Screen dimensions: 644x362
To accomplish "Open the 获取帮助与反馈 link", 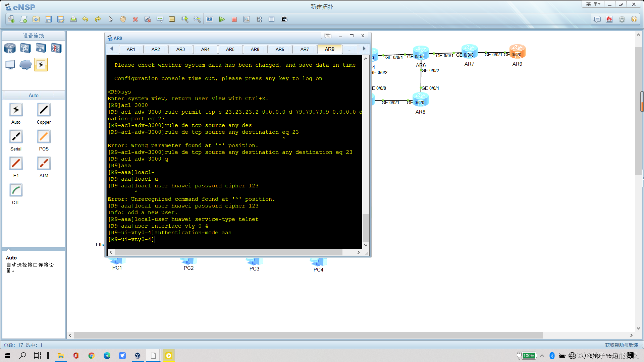I will [x=621, y=345].
